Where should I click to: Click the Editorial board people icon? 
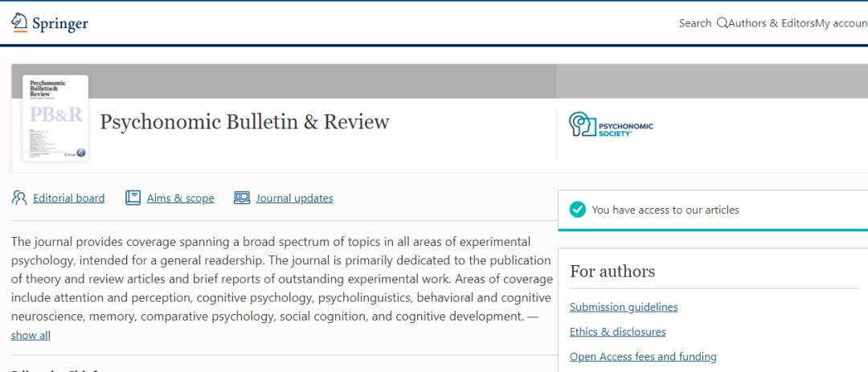19,198
